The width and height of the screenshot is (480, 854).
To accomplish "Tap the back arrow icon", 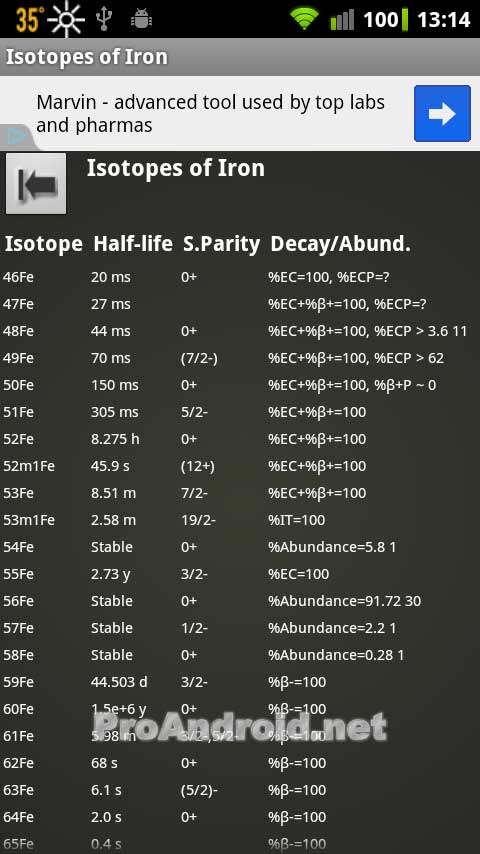I will pyautogui.click(x=36, y=184).
